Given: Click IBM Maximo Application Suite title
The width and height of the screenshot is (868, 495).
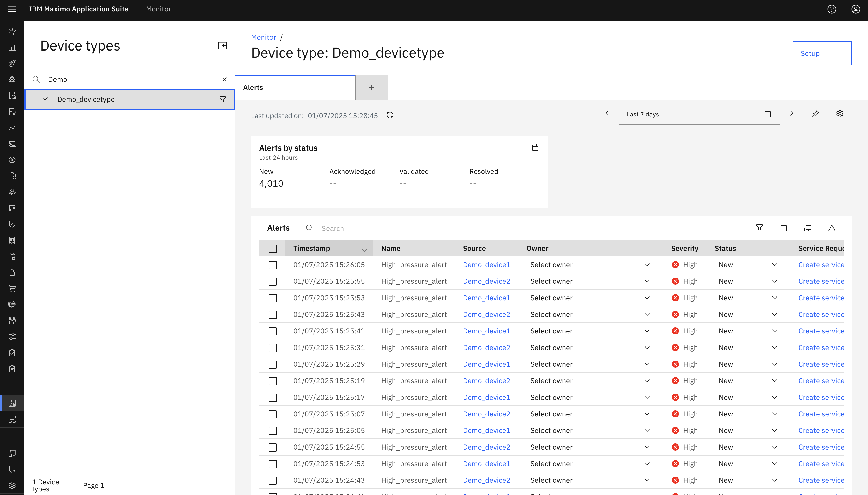Looking at the screenshot, I should 78,9.
